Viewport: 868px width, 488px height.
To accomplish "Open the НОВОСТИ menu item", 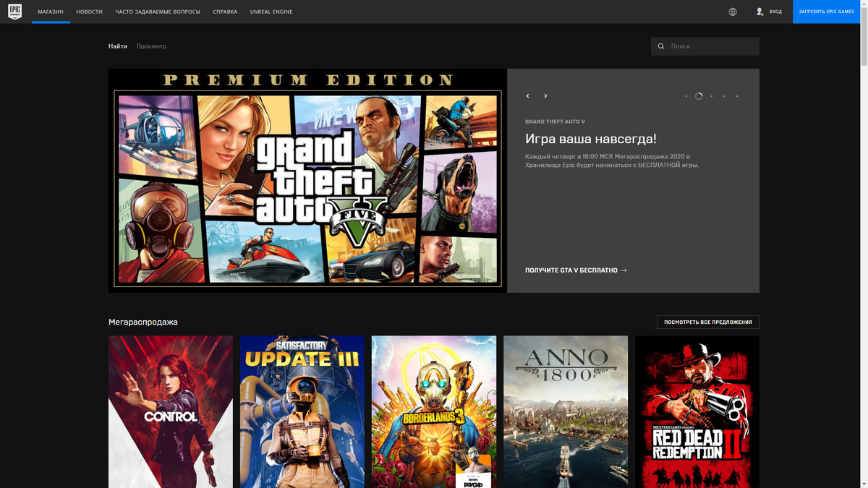I will click(89, 12).
